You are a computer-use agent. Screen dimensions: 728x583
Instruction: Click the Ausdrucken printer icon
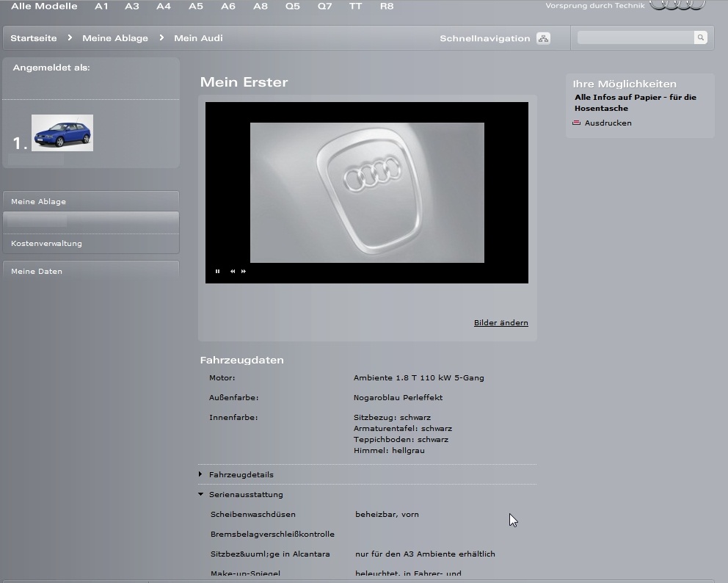(x=577, y=123)
